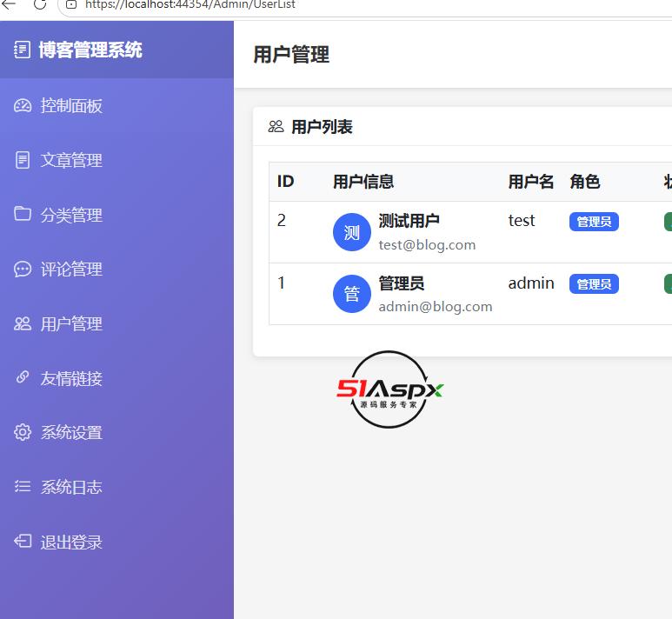Click 管理员 role badge in test row
Viewport: 672px width, 619px height.
coord(594,222)
